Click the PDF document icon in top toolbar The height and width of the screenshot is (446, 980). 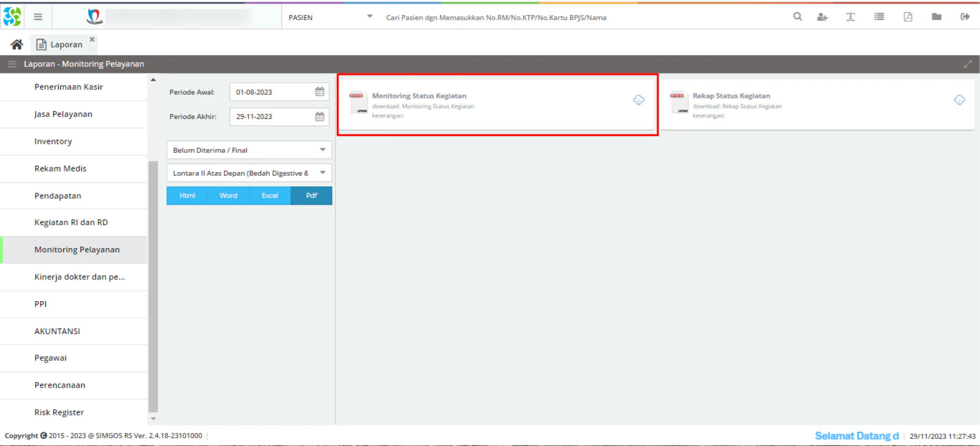click(908, 17)
